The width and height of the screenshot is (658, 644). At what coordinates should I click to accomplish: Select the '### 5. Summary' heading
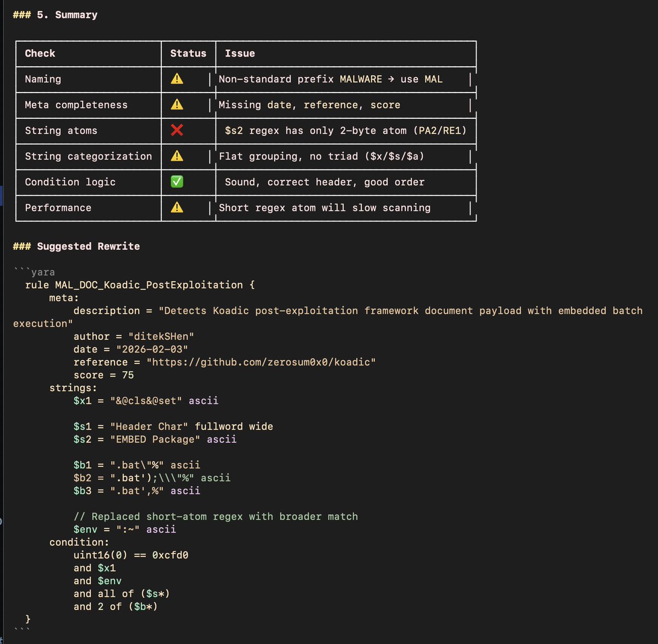click(x=55, y=15)
